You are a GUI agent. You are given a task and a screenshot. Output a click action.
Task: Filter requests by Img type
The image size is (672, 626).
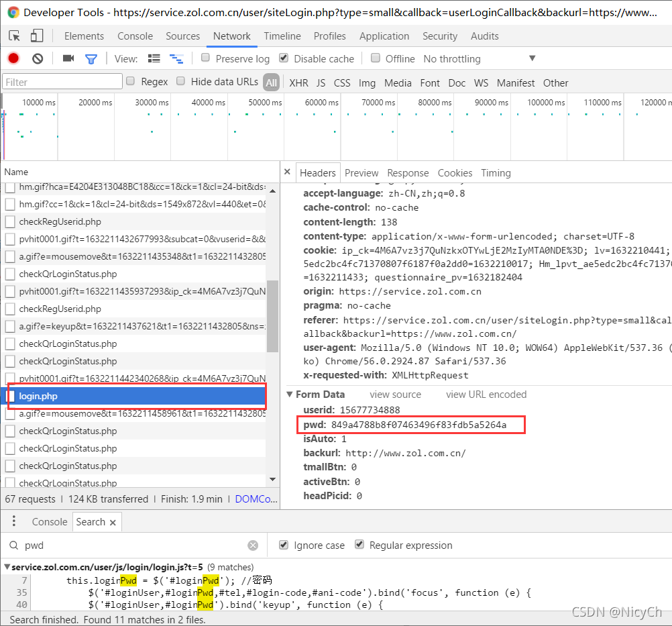367,83
